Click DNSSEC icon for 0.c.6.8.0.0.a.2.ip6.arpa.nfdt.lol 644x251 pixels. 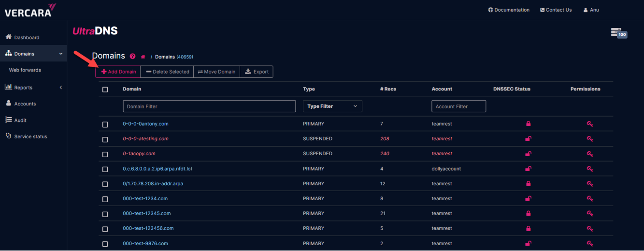click(x=529, y=169)
